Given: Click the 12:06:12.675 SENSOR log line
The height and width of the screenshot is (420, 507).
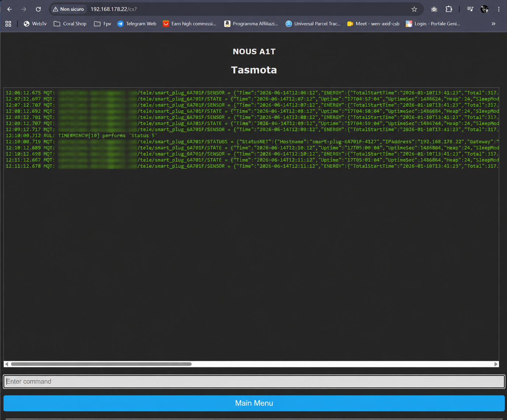Looking at the screenshot, I should [252, 93].
